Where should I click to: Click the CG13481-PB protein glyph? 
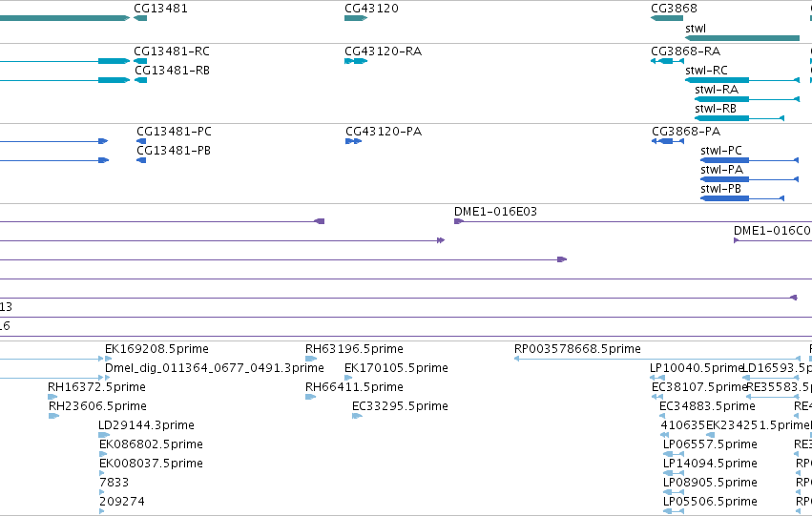coord(141,160)
